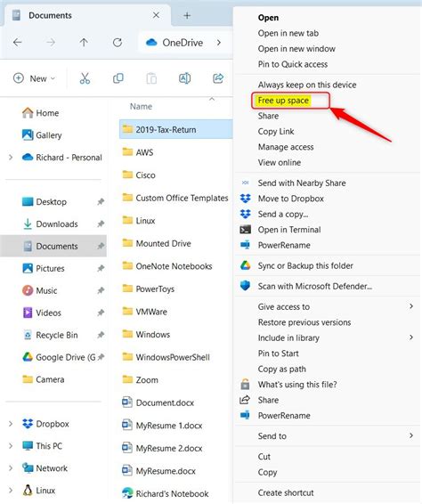Screen dimensions: 422x504
Task: Click the Google Drive icon beside Sync or Backup
Action: coord(245,265)
